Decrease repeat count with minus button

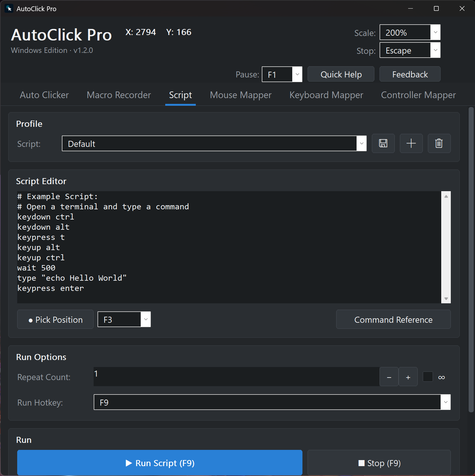coord(389,377)
